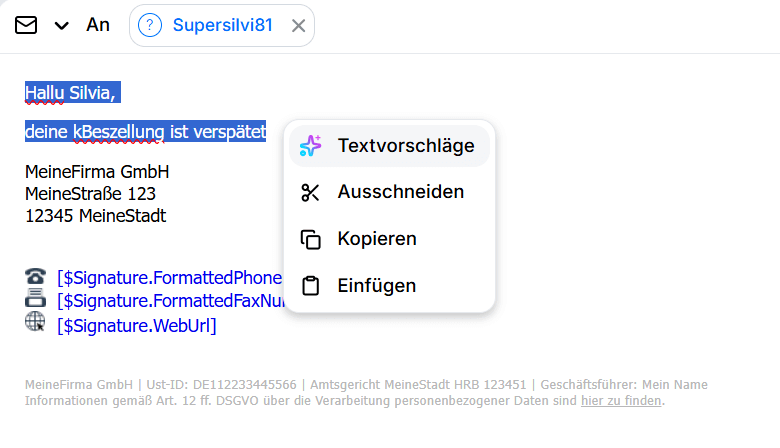Image resolution: width=780 pixels, height=448 pixels.
Task: Click the globe web icon in signature
Action: click(x=35, y=322)
